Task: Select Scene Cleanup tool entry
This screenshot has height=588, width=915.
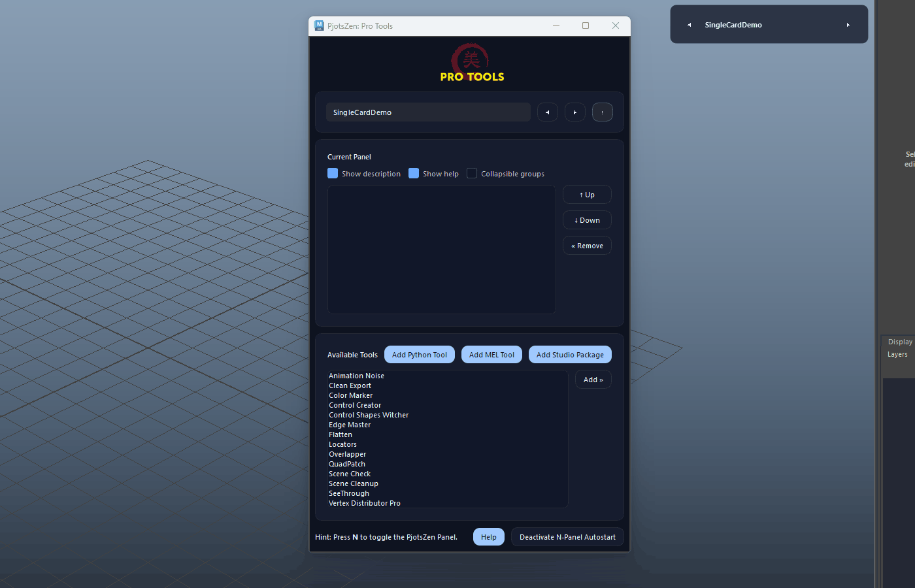Action: pos(354,483)
